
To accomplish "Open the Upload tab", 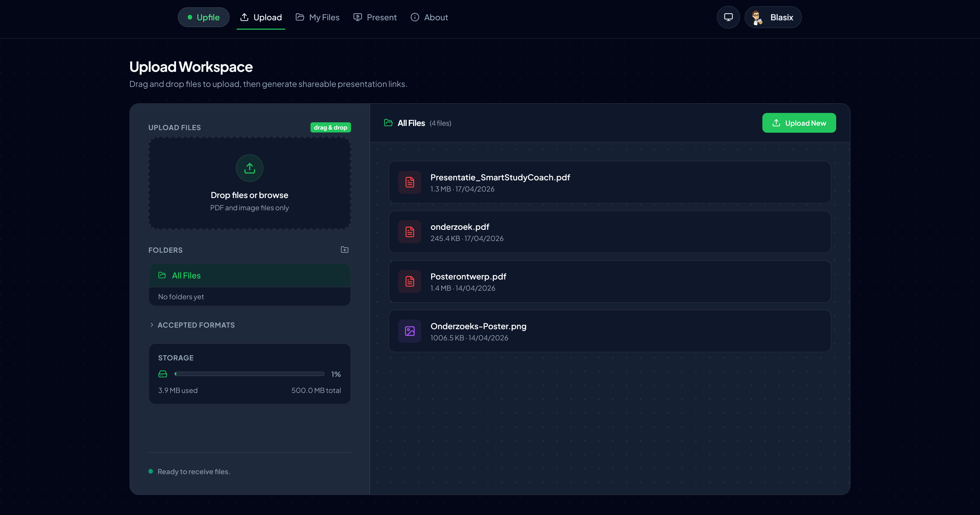I will tap(261, 17).
